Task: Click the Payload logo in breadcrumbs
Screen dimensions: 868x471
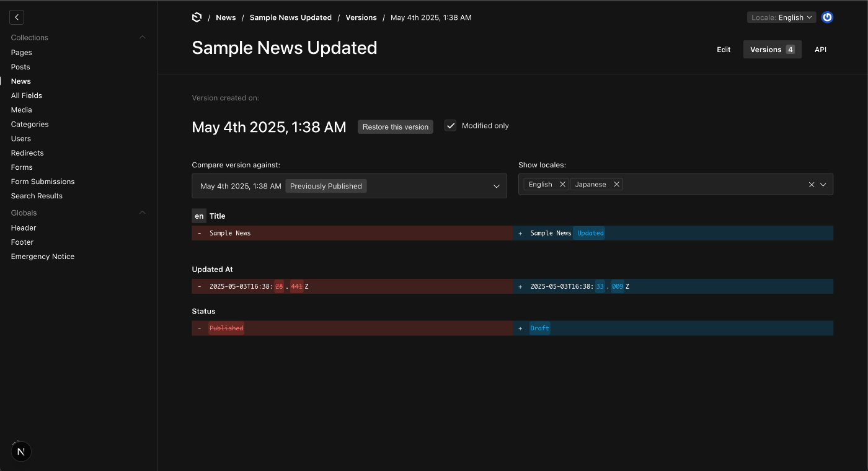Action: tap(197, 17)
